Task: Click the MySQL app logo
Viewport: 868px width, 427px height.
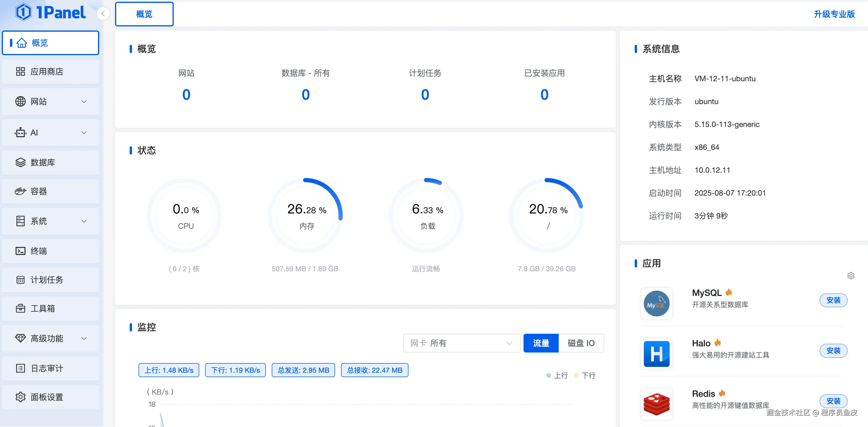Action: [x=656, y=304]
